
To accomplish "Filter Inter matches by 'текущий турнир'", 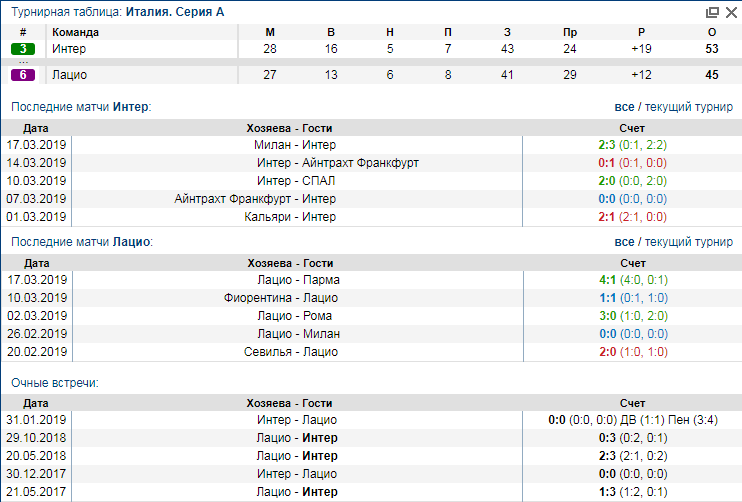I will pyautogui.click(x=688, y=107).
